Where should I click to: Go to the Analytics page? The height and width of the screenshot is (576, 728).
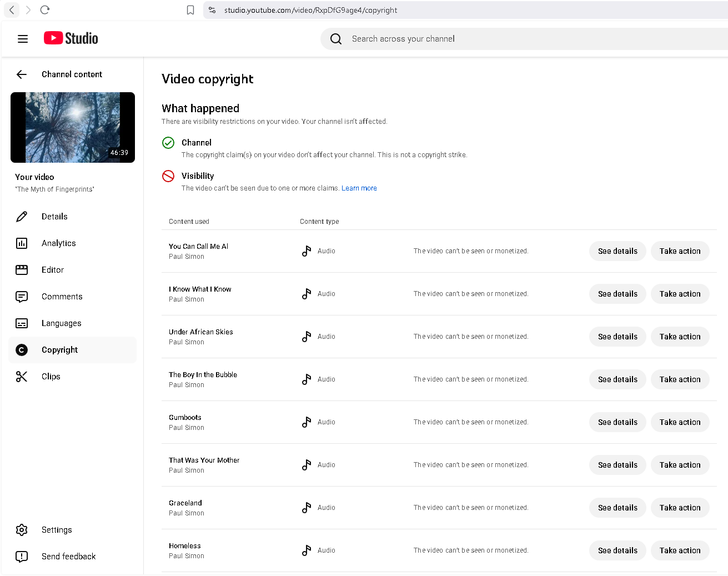tap(58, 243)
